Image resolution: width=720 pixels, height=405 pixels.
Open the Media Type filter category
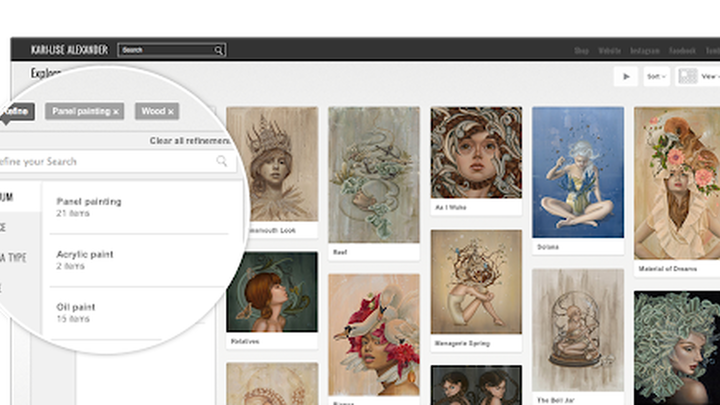tap(14, 257)
